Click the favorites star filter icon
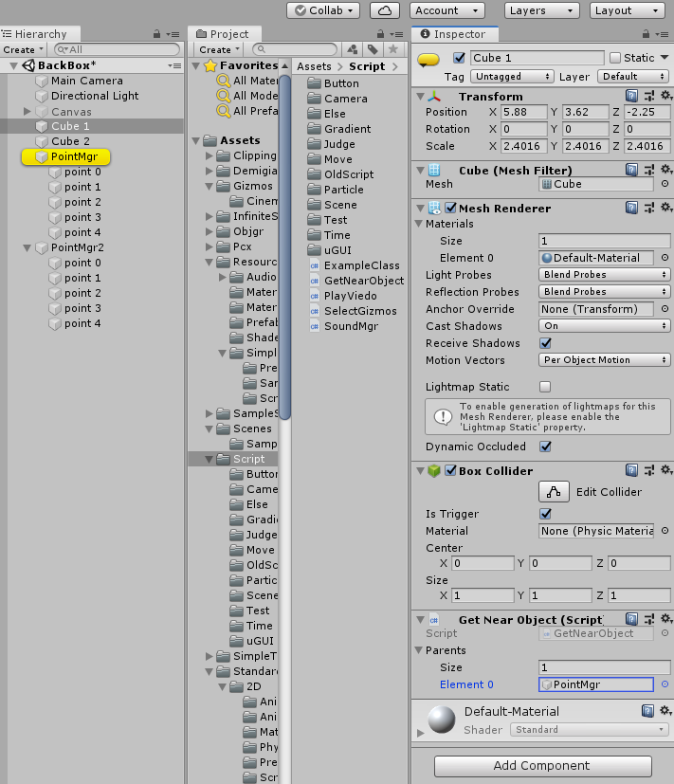Screen dimensions: 674x784 pyautogui.click(x=393, y=49)
